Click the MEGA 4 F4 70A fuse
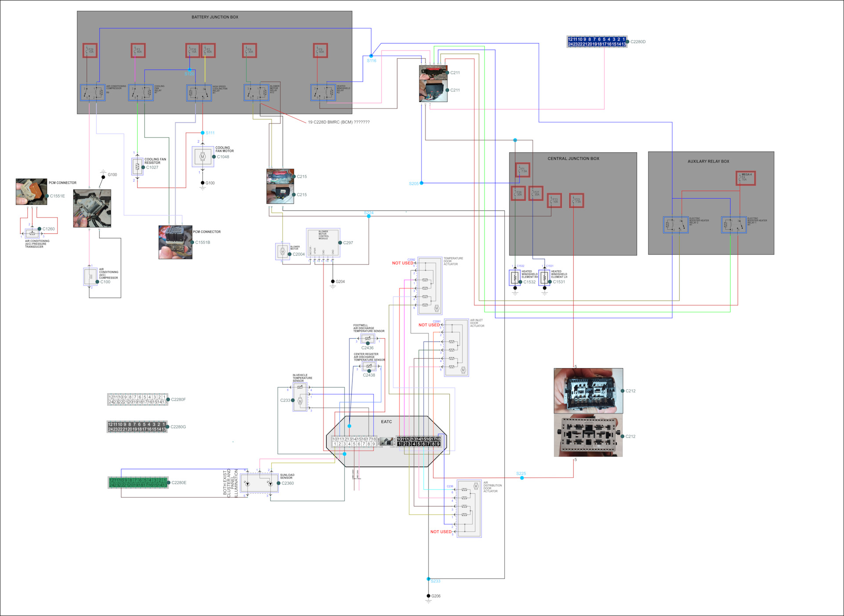Screen dimensions: 844x616 click(746, 178)
